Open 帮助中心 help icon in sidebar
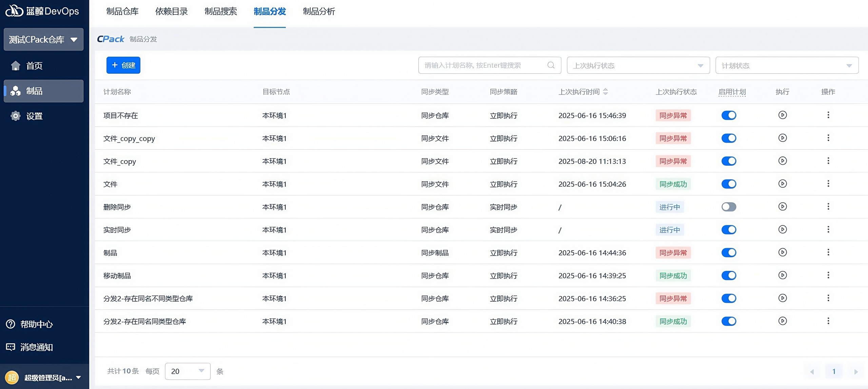The height and width of the screenshot is (389, 868). tap(11, 324)
